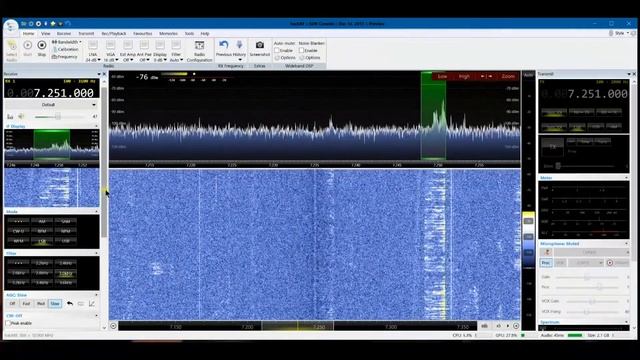The width and height of the screenshot is (640, 360).
Task: Click the circle icon left of bottom band bar
Action: tap(113, 326)
